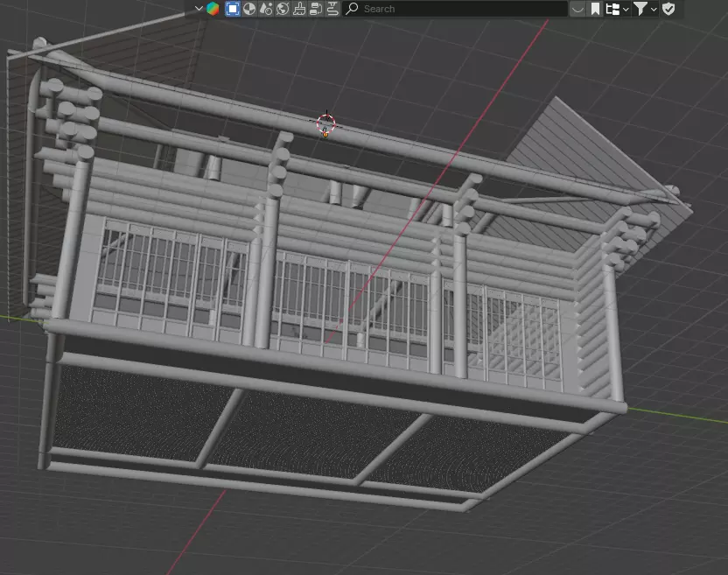Toggle the highlighted square object filter
This screenshot has width=728, height=575.
[233, 9]
